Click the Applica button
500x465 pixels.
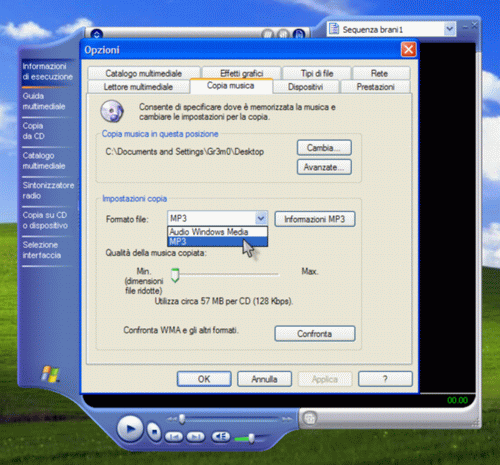tap(325, 379)
